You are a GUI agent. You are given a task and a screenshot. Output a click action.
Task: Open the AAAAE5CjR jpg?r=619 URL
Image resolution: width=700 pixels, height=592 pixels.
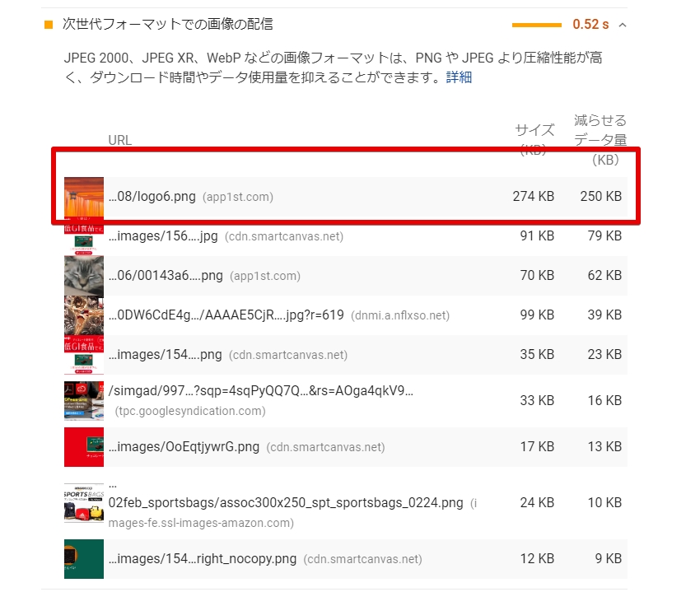click(x=226, y=315)
